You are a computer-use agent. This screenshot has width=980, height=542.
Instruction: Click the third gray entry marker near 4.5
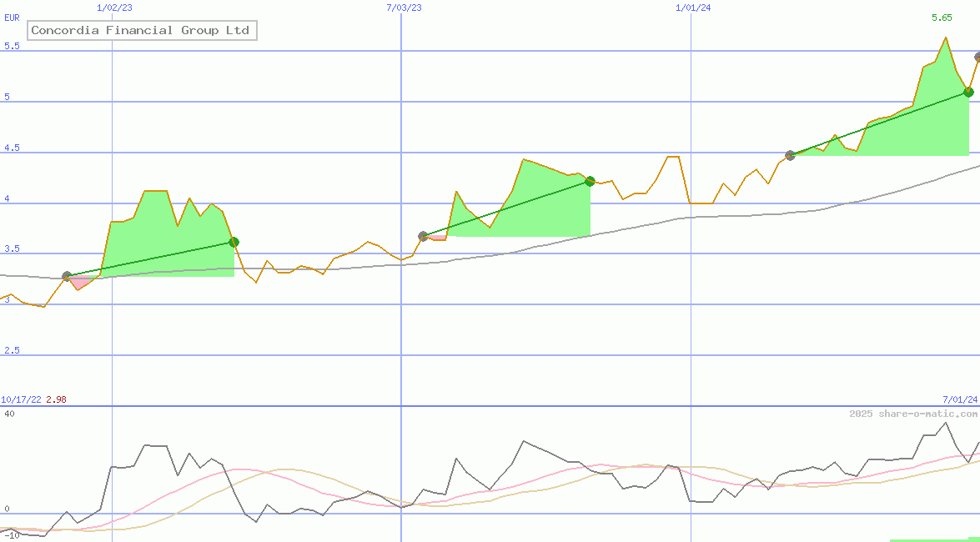pyautogui.click(x=790, y=155)
